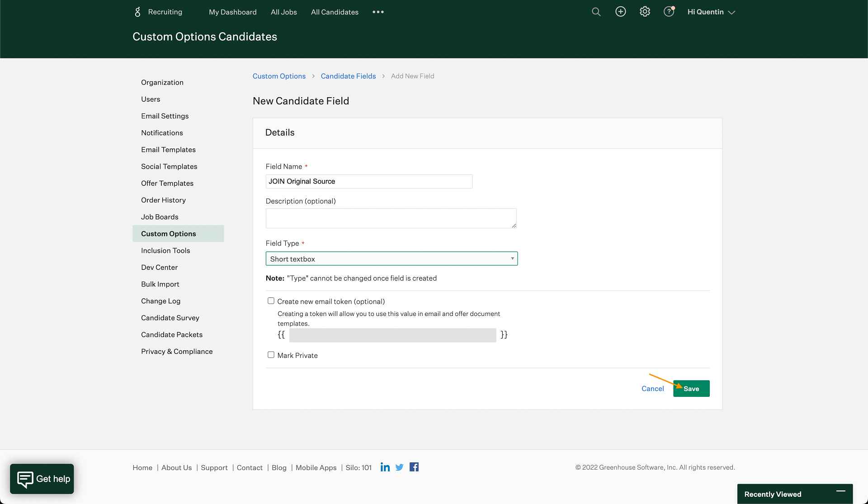Navigate to Candidate Fields breadcrumb link

[348, 75]
